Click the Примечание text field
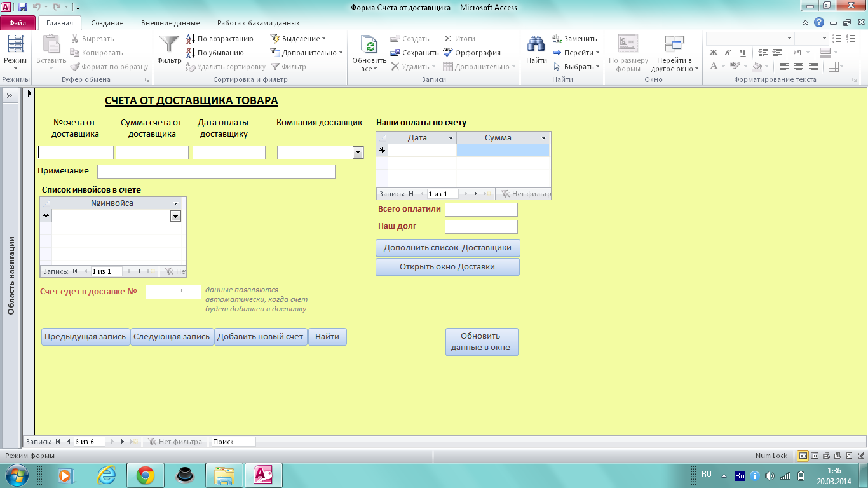This screenshot has width=868, height=488. (216, 172)
